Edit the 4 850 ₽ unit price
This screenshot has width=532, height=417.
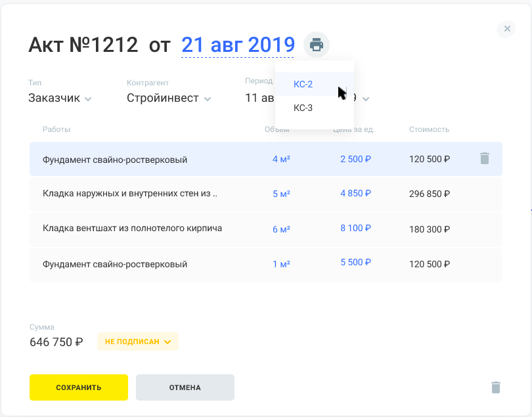tap(356, 194)
